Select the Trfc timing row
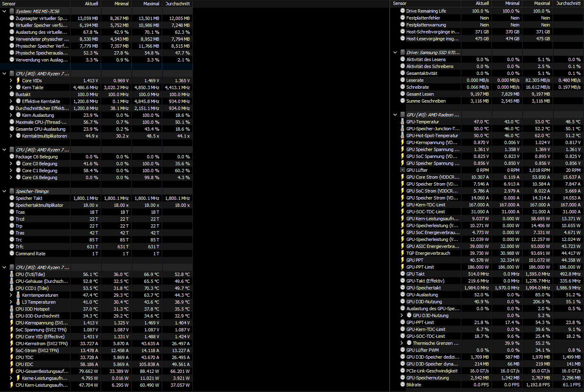Image resolution: width=584 pixels, height=392 pixels. (x=96, y=247)
